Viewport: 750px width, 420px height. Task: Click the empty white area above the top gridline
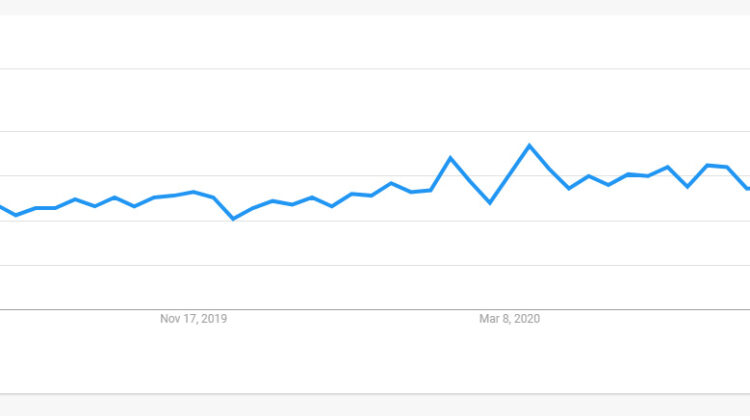coord(375,40)
